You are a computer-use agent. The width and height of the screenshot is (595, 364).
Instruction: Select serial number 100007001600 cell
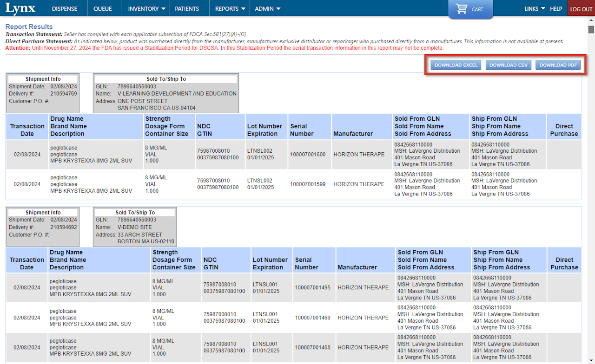coord(308,155)
